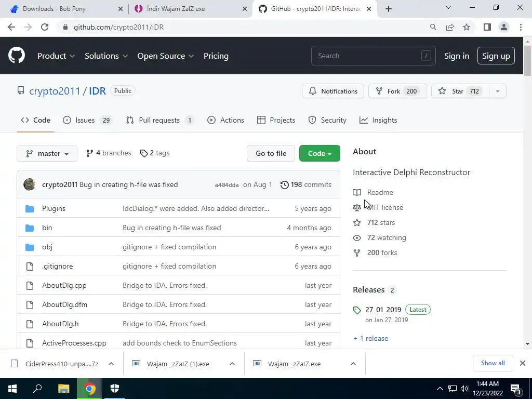Expand CiderPress410 download options chevron

[111, 364]
